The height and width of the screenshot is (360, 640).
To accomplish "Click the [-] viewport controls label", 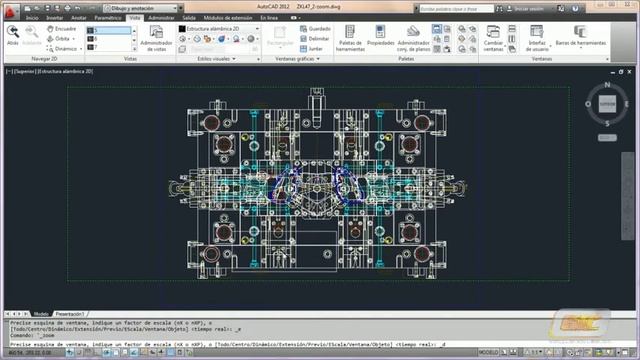I will (x=9, y=71).
